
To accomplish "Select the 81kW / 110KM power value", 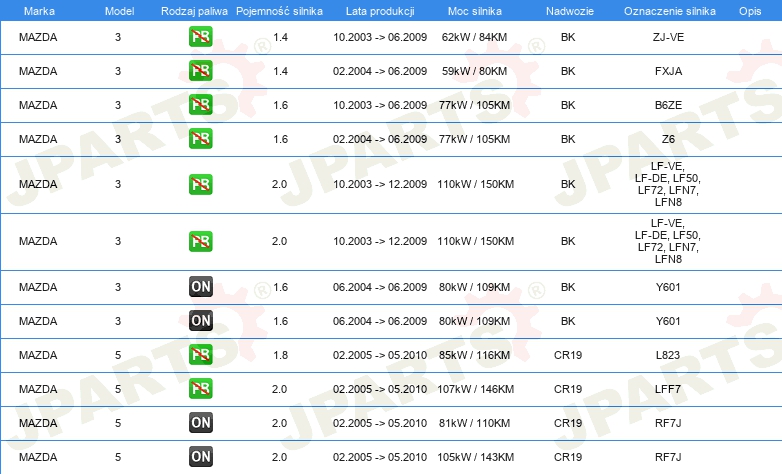I will [x=474, y=423].
